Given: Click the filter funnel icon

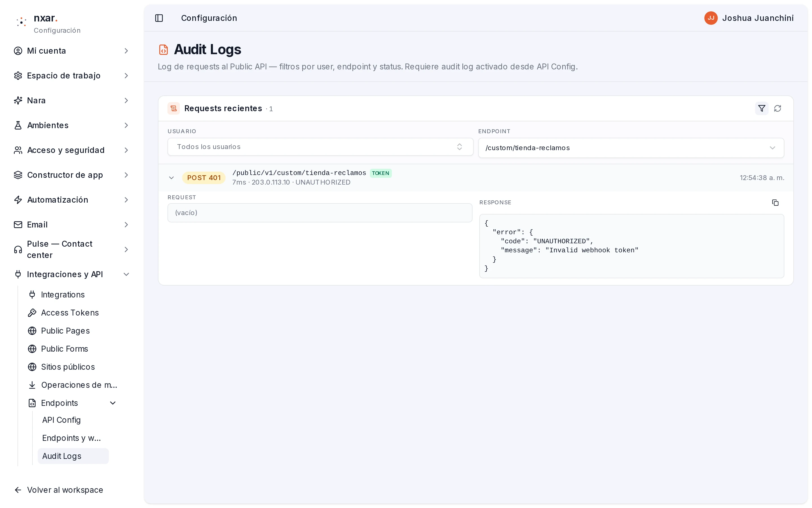Looking at the screenshot, I should [x=762, y=109].
